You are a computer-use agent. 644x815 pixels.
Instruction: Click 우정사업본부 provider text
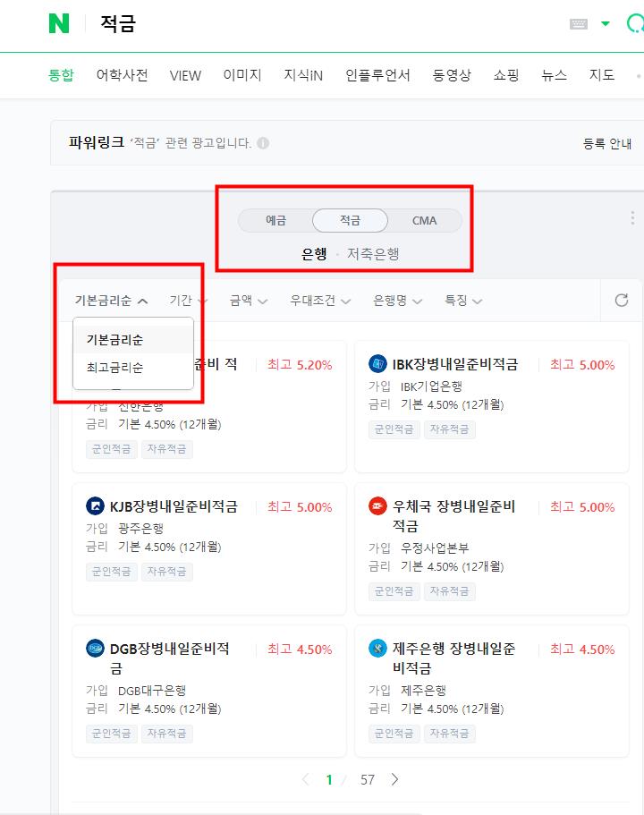pyautogui.click(x=435, y=548)
